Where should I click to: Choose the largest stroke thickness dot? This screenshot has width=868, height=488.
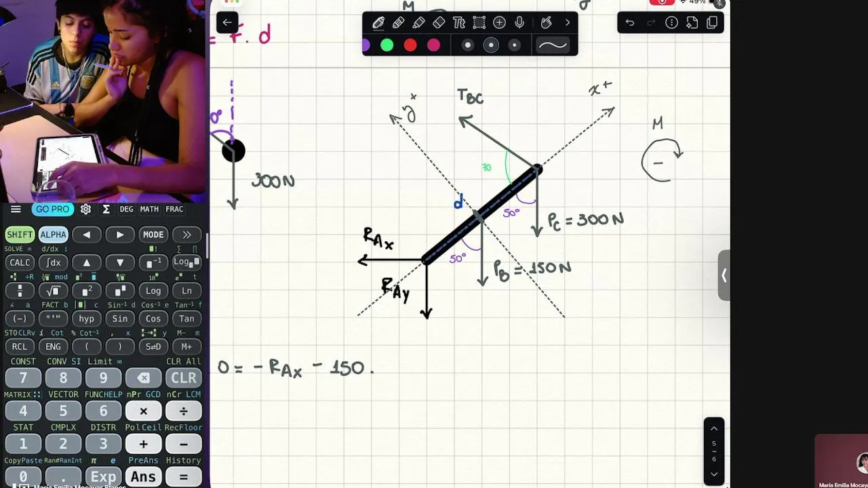468,45
